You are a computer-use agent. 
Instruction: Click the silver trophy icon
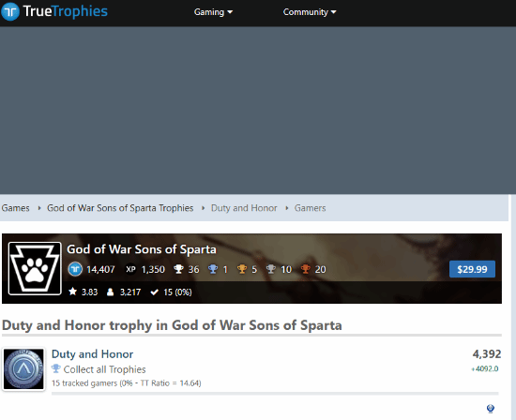271,269
